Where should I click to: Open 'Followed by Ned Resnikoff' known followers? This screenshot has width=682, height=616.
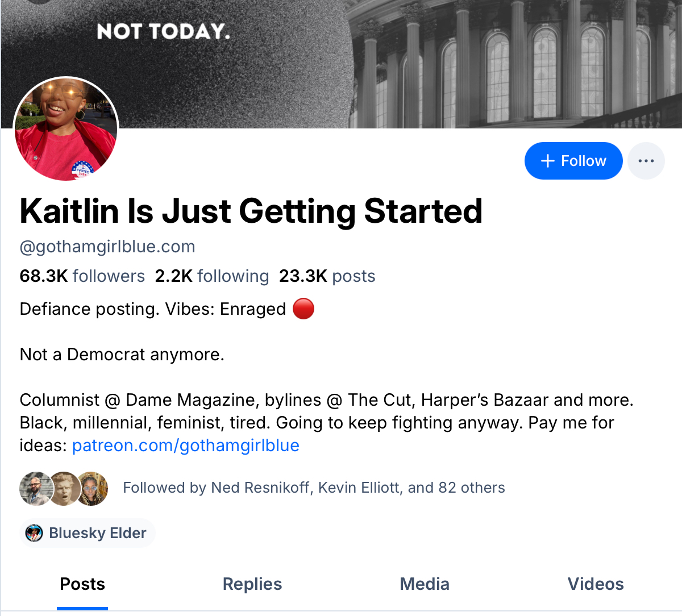[x=314, y=488]
